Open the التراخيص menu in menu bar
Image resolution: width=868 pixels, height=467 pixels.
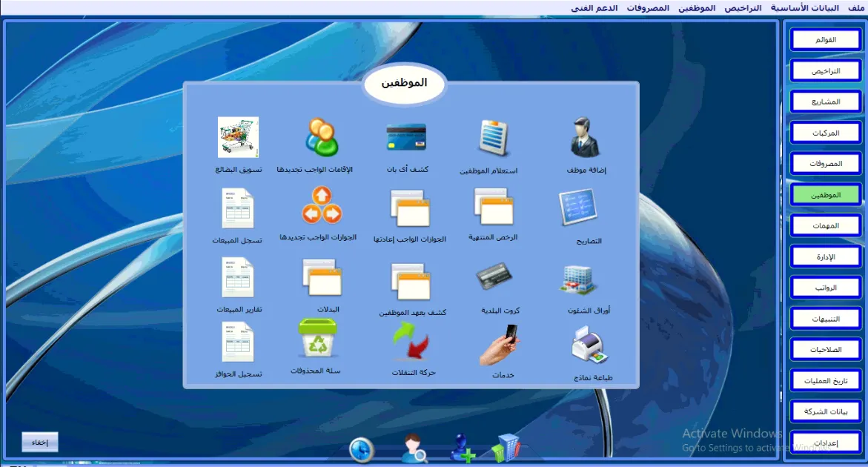[743, 7]
